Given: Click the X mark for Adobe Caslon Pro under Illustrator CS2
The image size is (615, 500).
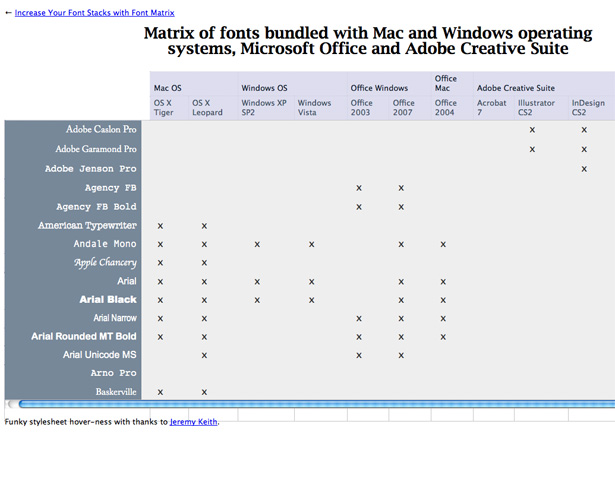Looking at the screenshot, I should (532, 130).
